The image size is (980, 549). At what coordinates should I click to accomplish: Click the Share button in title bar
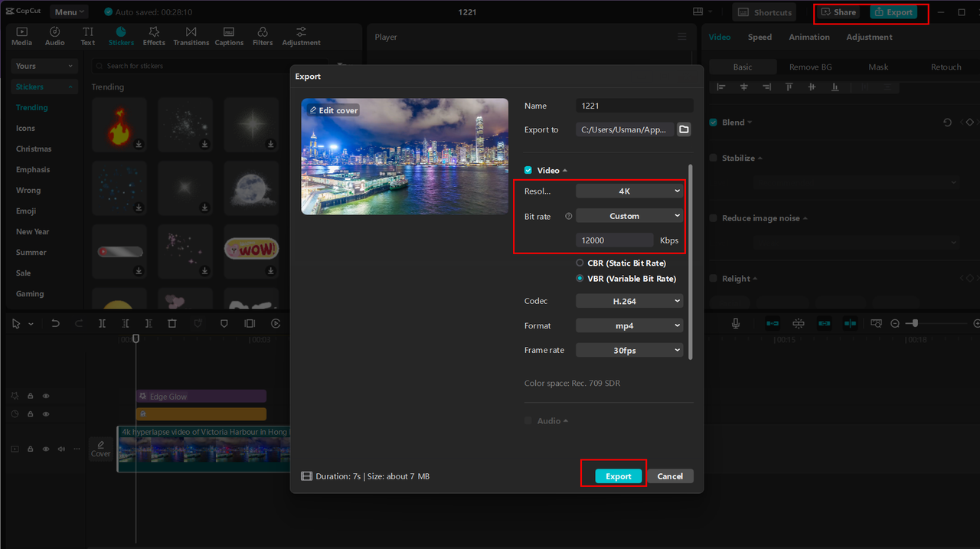click(x=838, y=12)
